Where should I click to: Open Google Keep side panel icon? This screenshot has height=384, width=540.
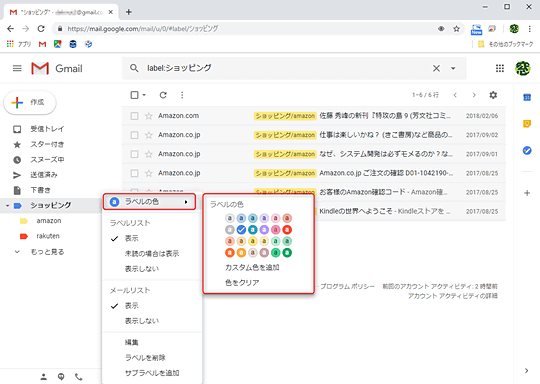pos(527,124)
